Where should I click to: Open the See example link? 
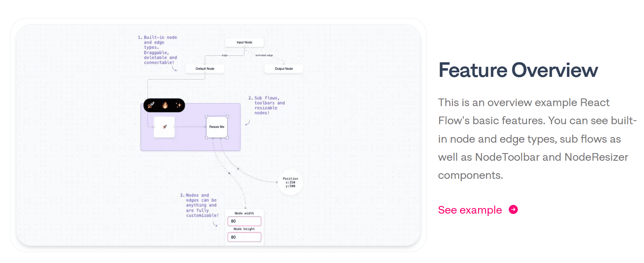(470, 210)
